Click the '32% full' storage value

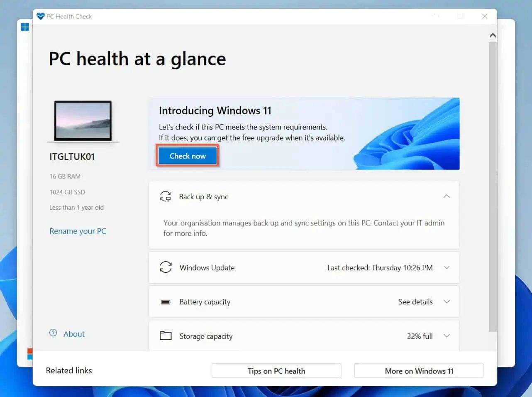pyautogui.click(x=420, y=336)
